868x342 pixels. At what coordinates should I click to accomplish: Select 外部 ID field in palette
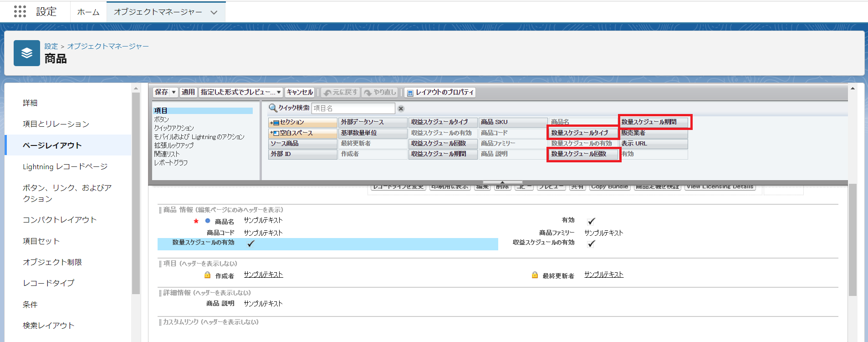(x=303, y=154)
